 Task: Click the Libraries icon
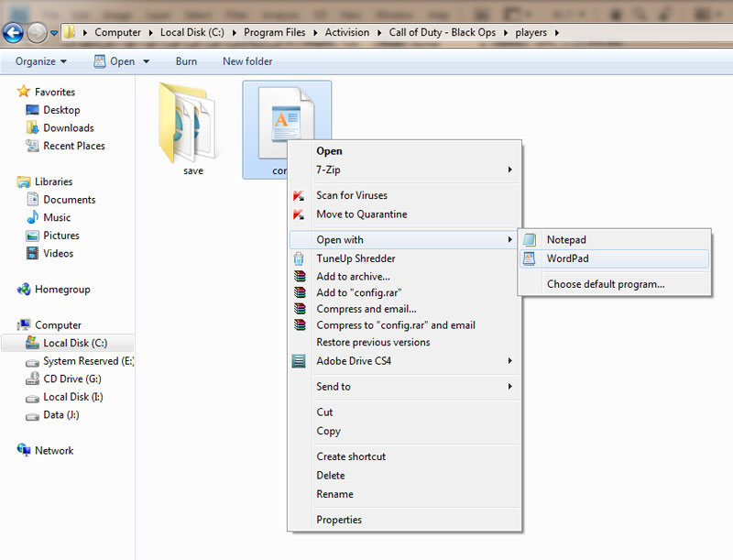(x=24, y=181)
